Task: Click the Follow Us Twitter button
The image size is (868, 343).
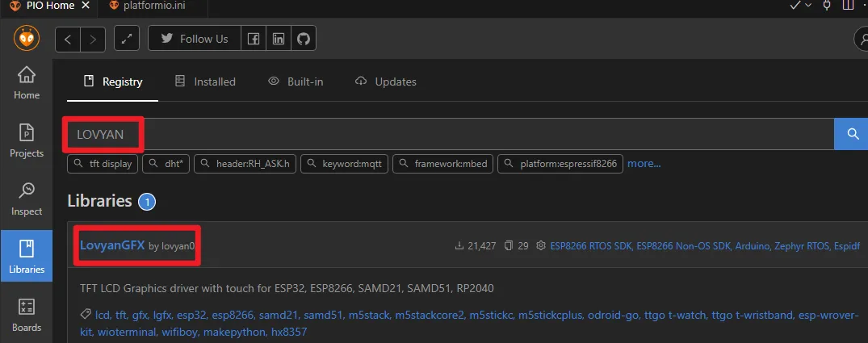Action: pyautogui.click(x=194, y=39)
